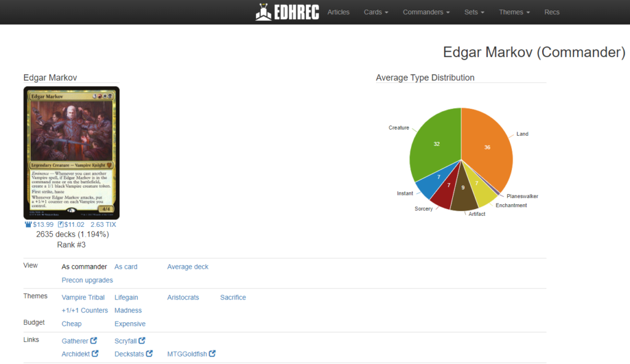The image size is (630, 364).
Task: Switch to As card view
Action: click(126, 267)
